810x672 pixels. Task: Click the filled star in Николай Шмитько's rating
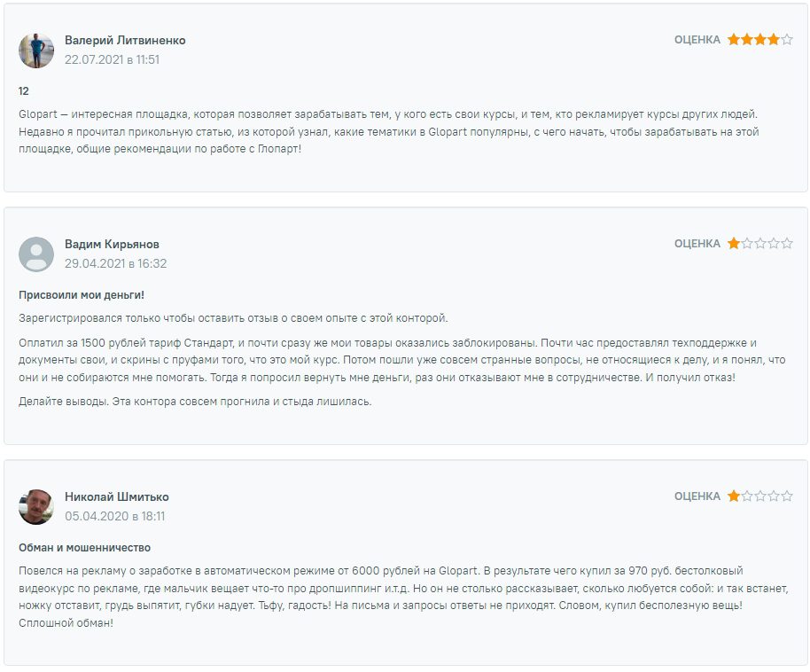click(x=734, y=496)
